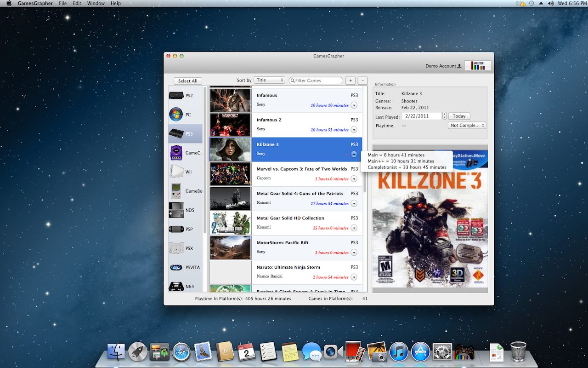Open the Not Complete status dropdown
The width and height of the screenshot is (588, 368).
[x=467, y=125]
